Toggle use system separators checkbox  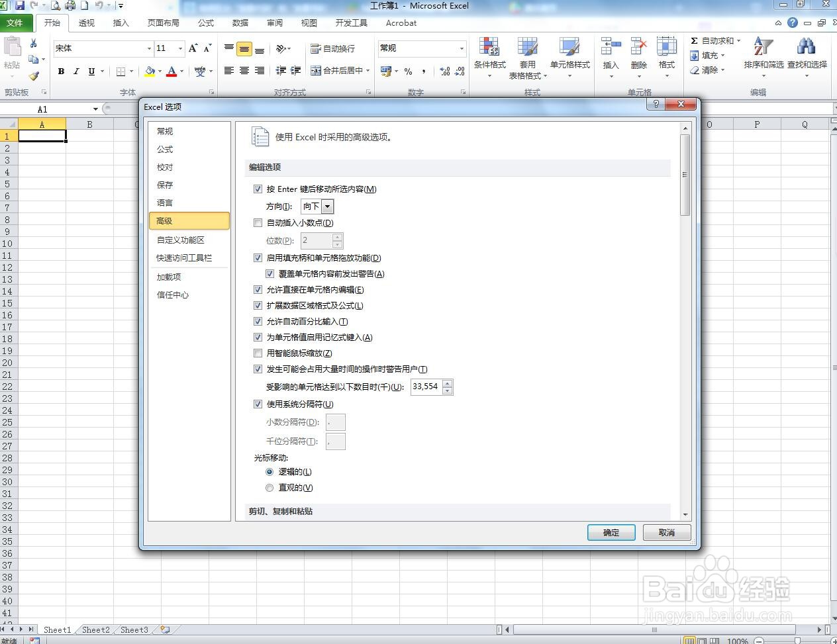pyautogui.click(x=258, y=404)
